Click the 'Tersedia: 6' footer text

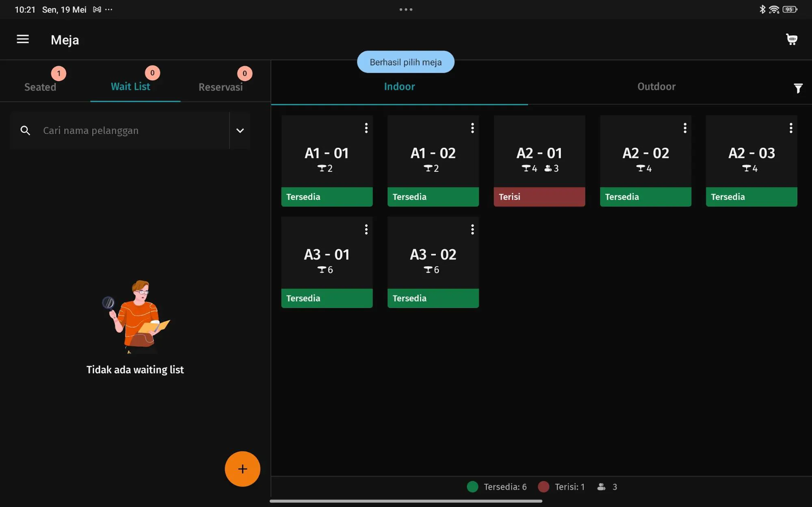(505, 487)
